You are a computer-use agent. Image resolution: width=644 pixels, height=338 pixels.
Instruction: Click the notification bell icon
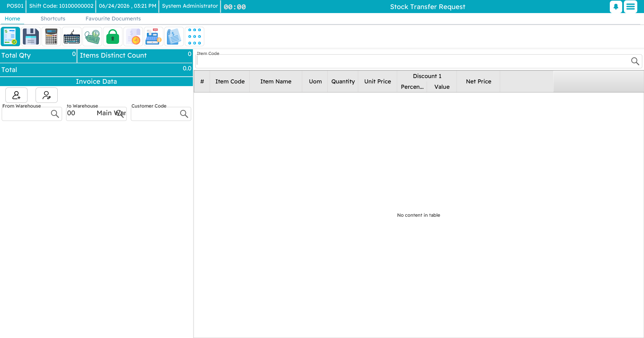pyautogui.click(x=616, y=7)
